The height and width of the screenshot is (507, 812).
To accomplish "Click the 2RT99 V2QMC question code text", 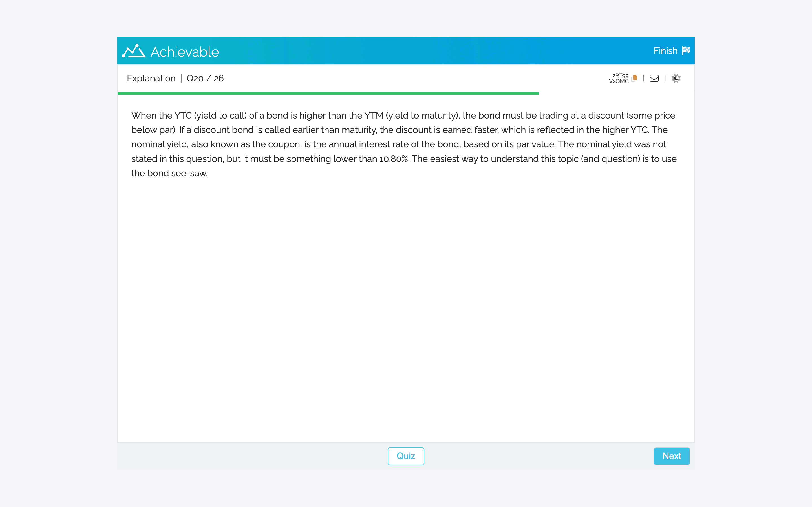I will [619, 78].
